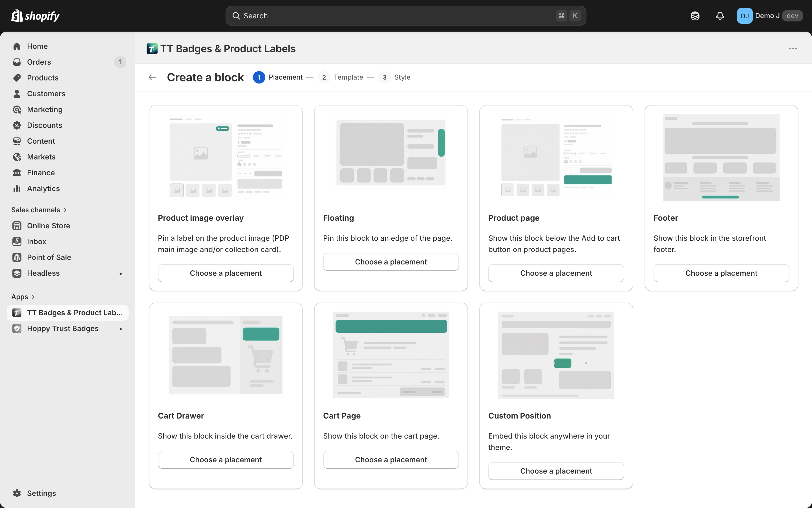Viewport: 812px width, 508px height.
Task: Open the Demo J account menu
Action: 769,16
